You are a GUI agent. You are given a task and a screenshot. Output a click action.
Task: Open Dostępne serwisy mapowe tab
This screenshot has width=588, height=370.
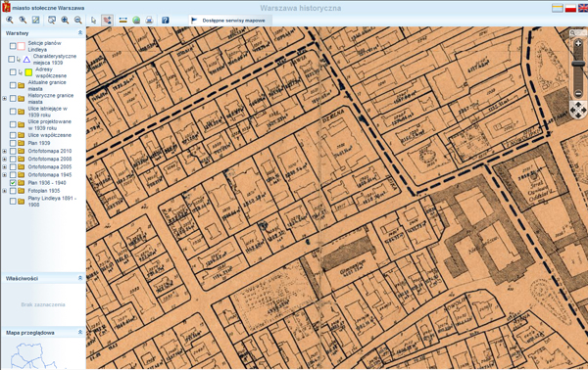click(x=230, y=21)
